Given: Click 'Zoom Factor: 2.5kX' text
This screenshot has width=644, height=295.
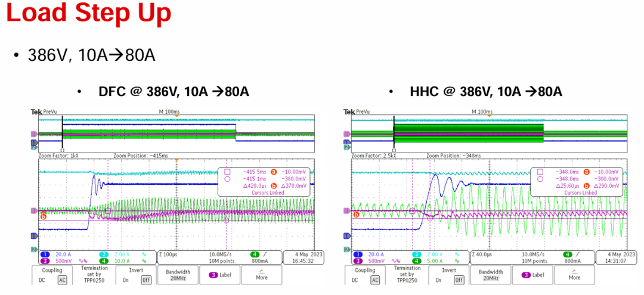Looking at the screenshot, I should (373, 156).
